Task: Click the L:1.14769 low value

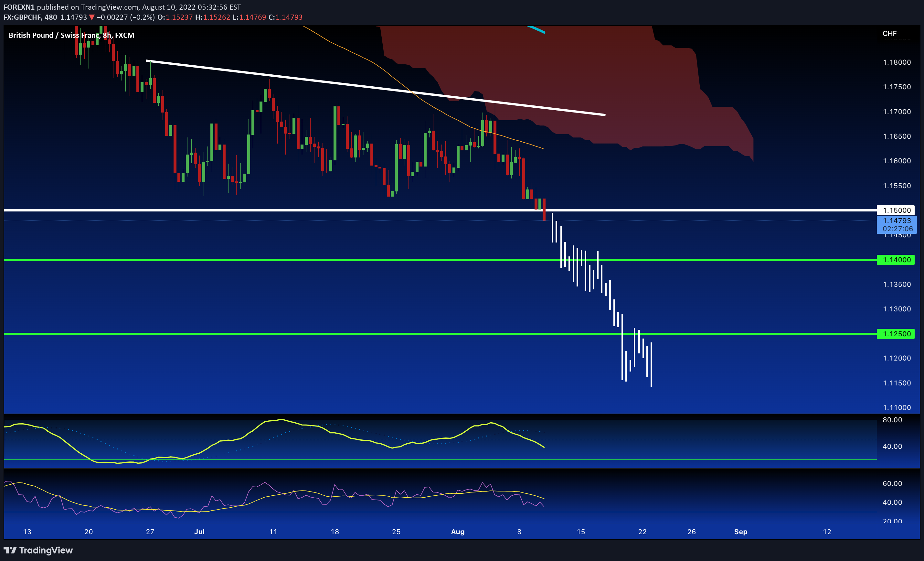Action: [250, 17]
